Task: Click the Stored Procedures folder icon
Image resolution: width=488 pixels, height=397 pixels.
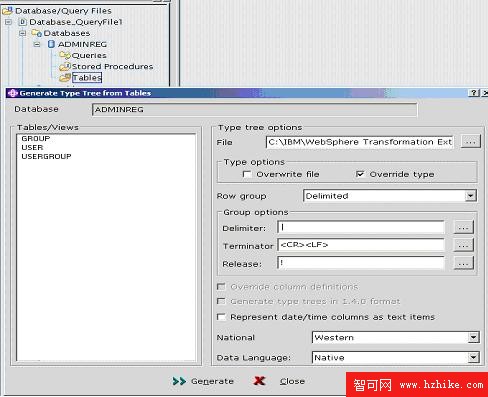Action: pos(65,66)
